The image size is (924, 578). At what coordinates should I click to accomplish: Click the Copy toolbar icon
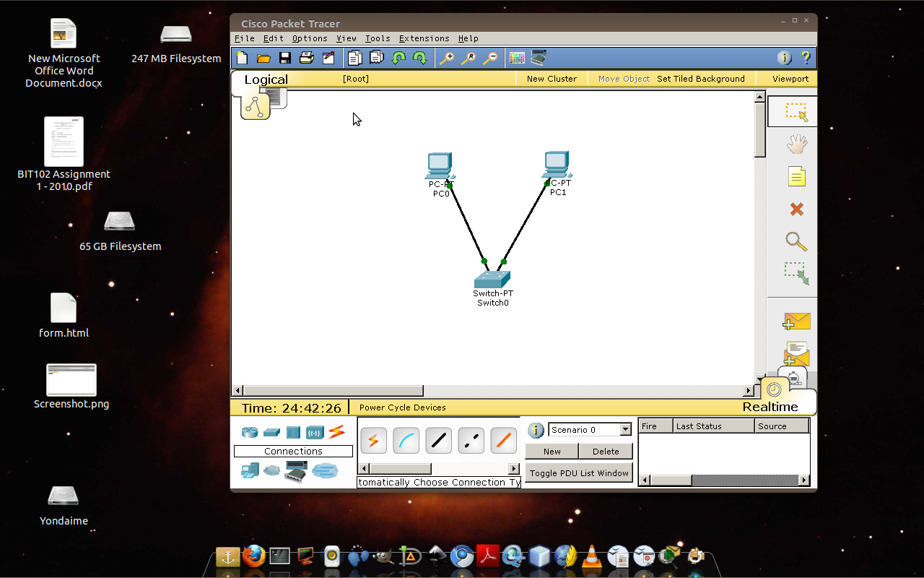coord(354,58)
